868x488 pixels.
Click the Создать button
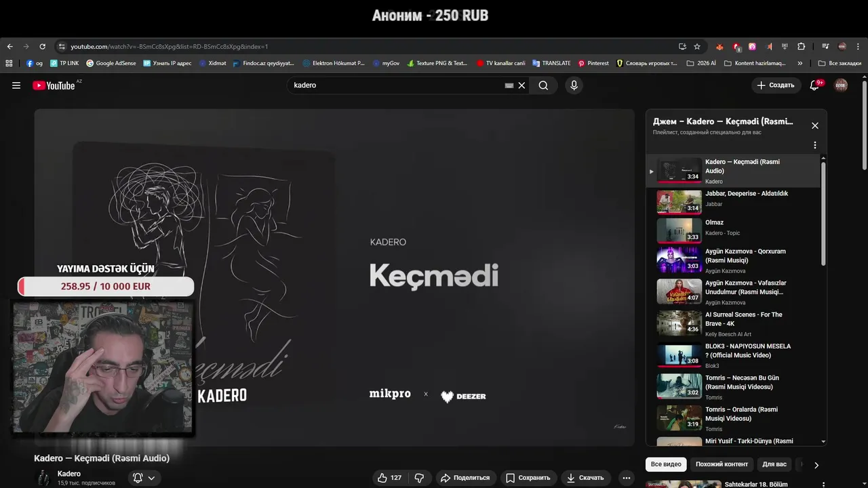pyautogui.click(x=776, y=85)
